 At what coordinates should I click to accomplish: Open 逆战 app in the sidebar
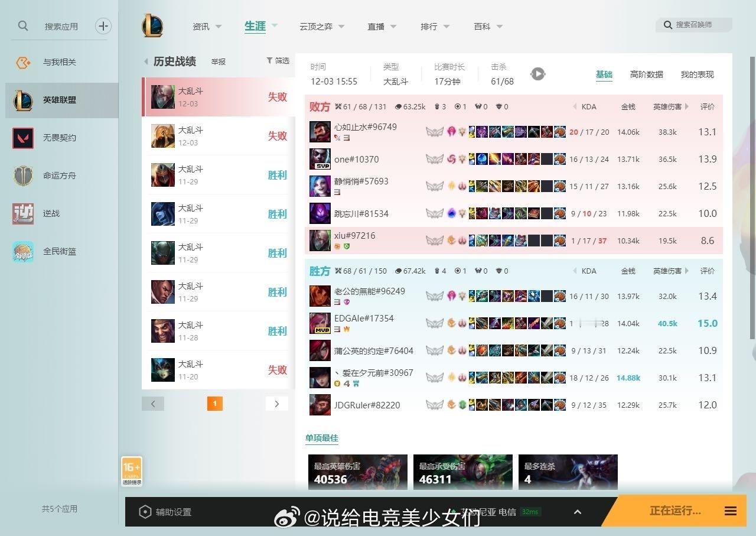[59, 213]
